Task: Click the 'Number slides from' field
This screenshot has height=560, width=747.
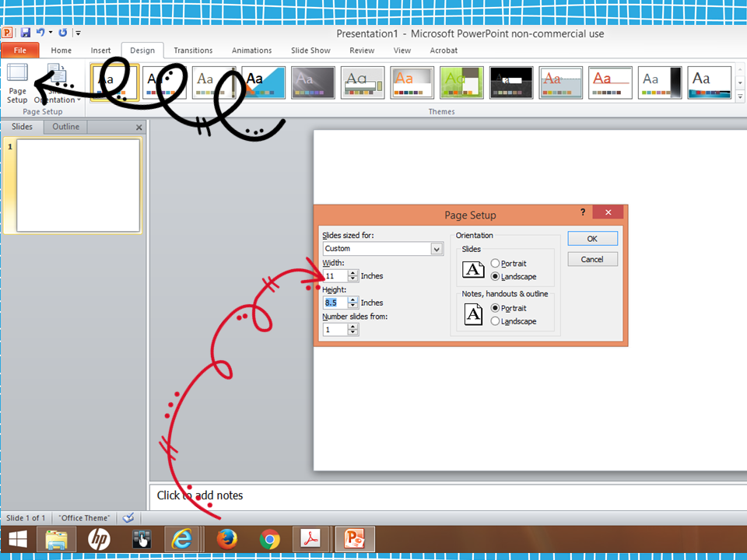Action: point(335,330)
